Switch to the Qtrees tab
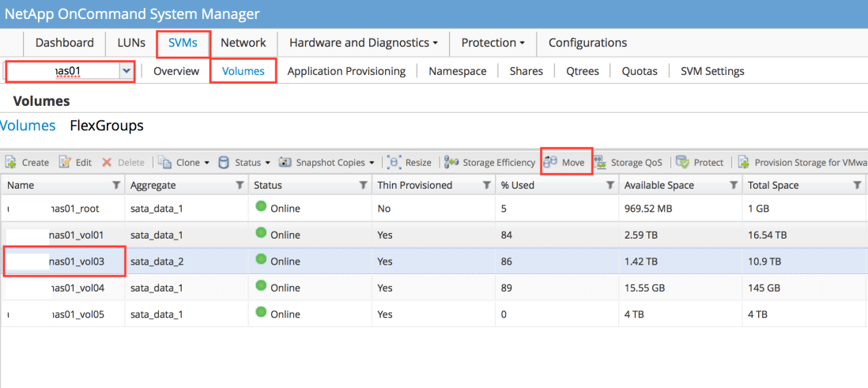This screenshot has width=868, height=388. 583,71
